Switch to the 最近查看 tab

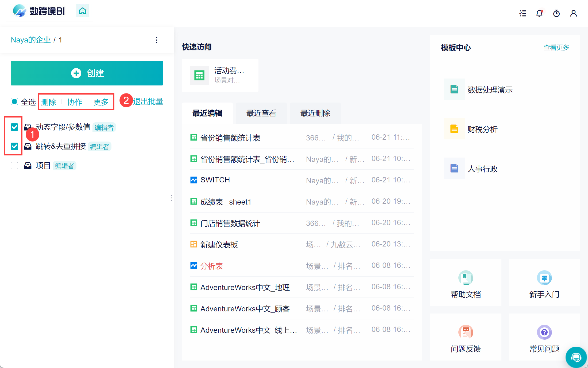pos(261,113)
